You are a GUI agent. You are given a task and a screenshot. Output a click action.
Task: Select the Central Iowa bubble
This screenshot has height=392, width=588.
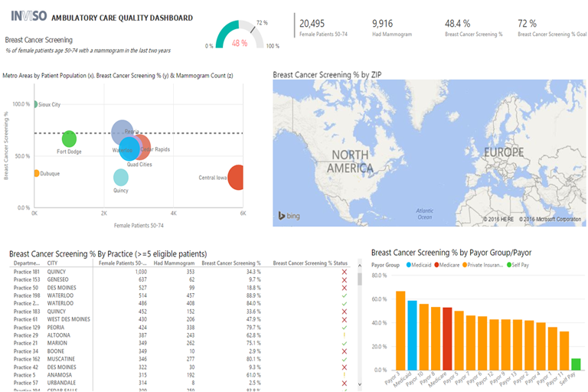click(237, 177)
